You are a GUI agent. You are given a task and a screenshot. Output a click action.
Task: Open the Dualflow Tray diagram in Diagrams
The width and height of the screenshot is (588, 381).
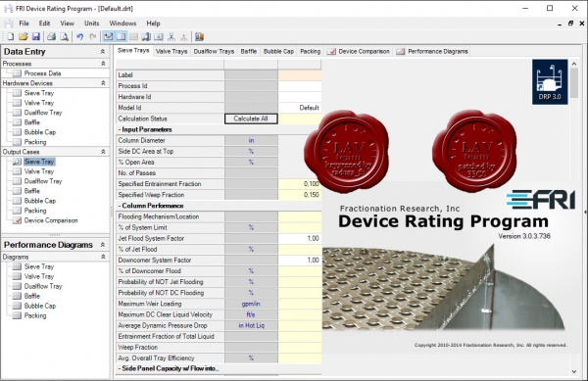pos(43,286)
